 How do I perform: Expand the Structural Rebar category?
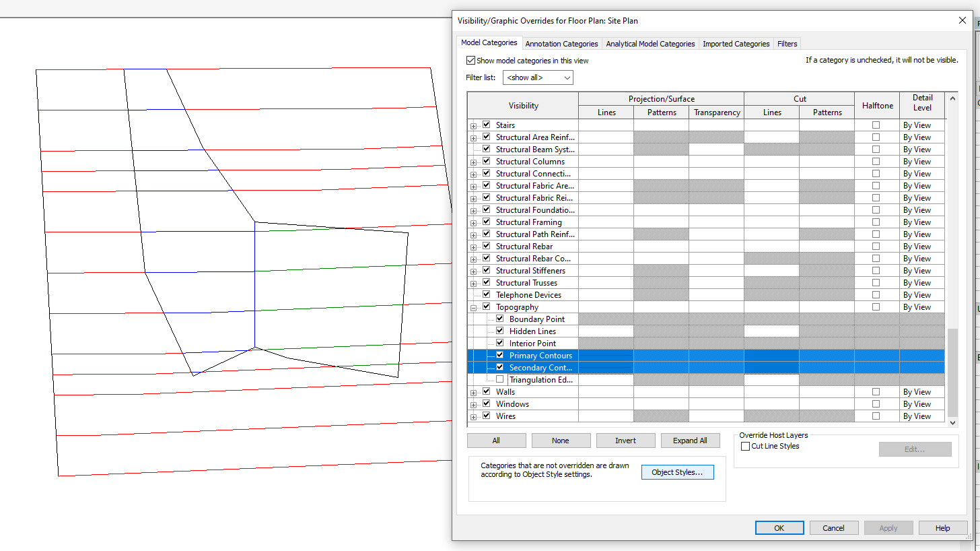(x=473, y=247)
